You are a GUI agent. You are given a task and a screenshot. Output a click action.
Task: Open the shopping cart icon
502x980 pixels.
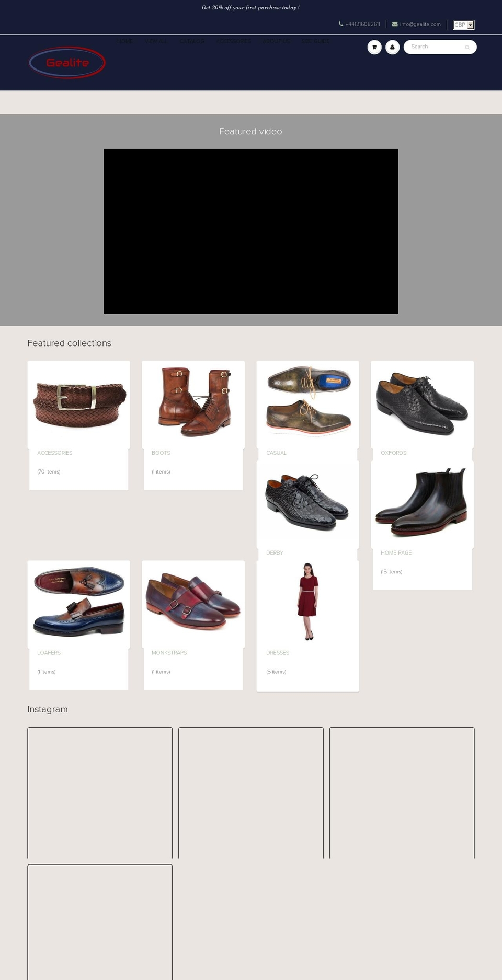point(374,47)
